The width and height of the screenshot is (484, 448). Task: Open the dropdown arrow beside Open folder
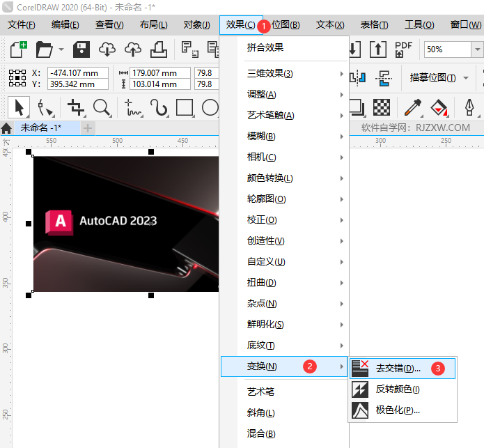(x=61, y=49)
